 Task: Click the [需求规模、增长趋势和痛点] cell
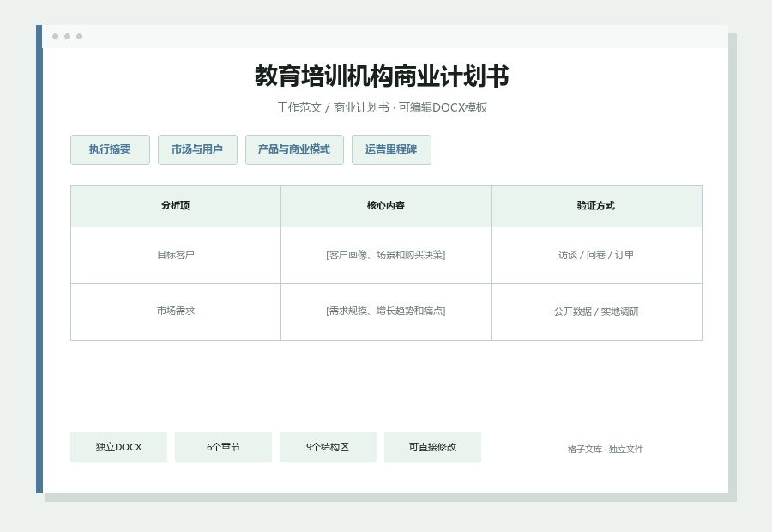(x=386, y=311)
